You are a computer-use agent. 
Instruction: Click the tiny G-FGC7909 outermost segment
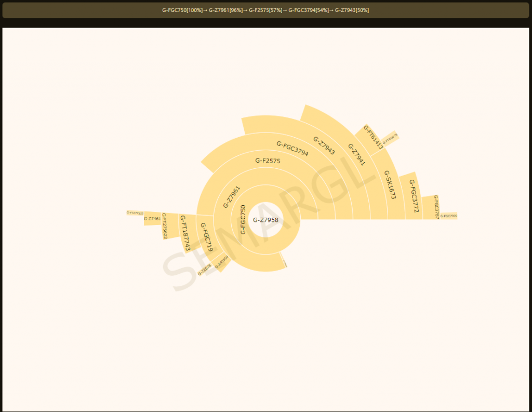coord(448,216)
